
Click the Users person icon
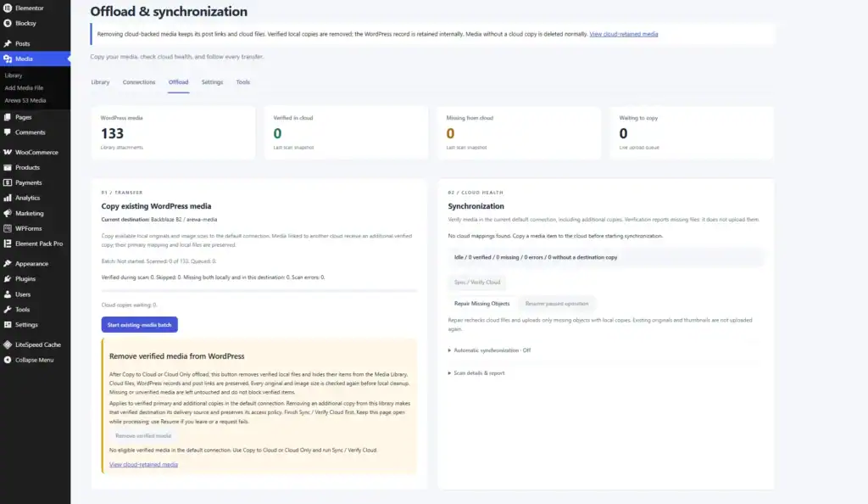[7, 294]
